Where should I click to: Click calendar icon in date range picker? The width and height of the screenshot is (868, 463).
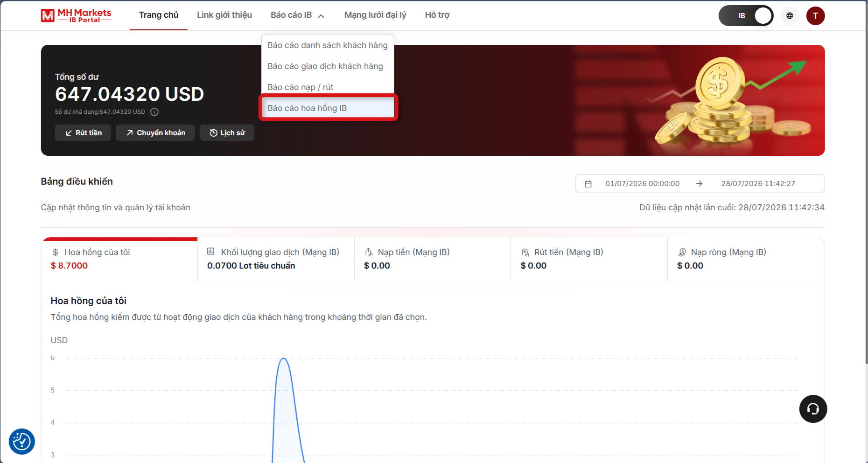tap(588, 184)
